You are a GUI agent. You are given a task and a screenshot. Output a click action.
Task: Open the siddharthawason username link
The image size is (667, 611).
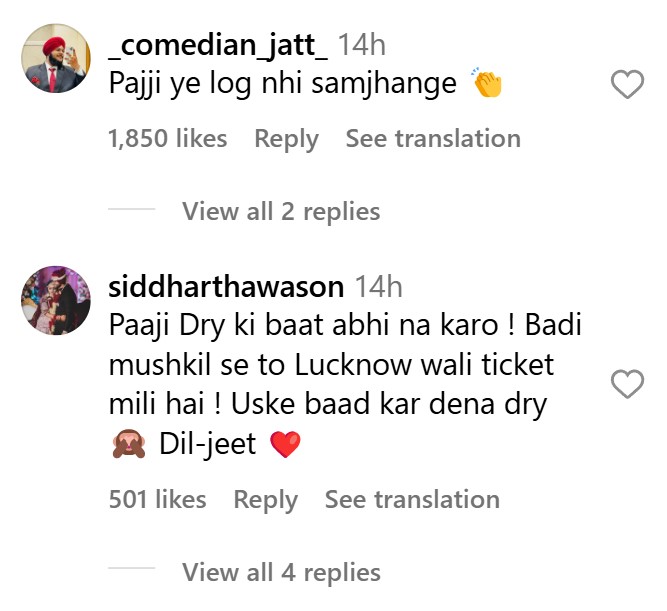226,287
